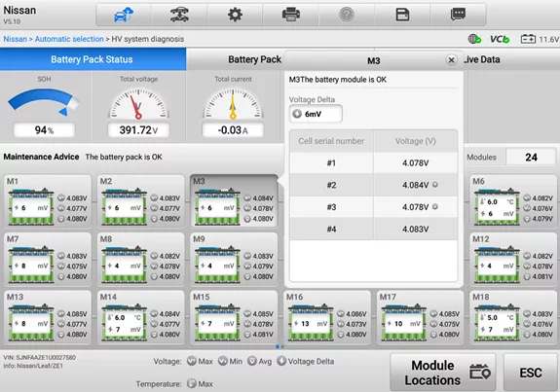560x392 pixels.
Task: Select the M13 battery module card
Action: [48, 317]
